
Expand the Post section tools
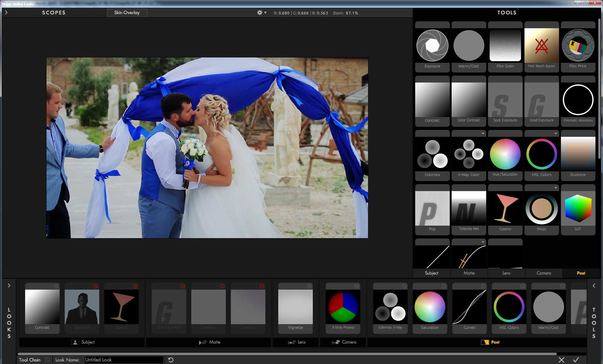[581, 273]
